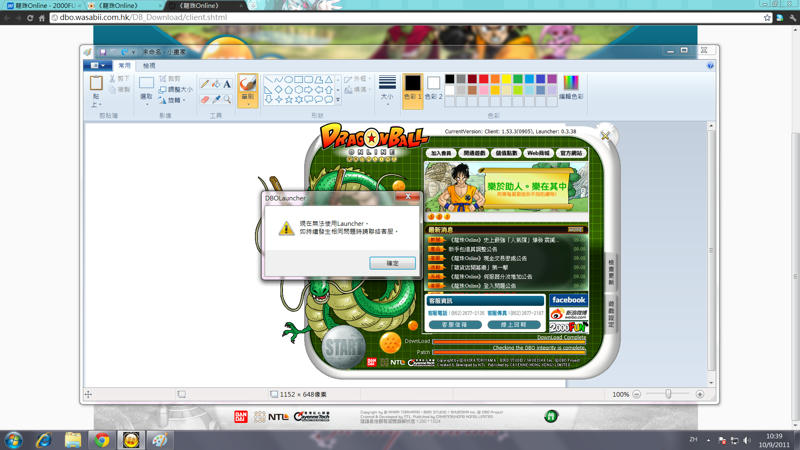Select the pencil tool in Paint
The width and height of the screenshot is (800, 450).
tap(205, 85)
